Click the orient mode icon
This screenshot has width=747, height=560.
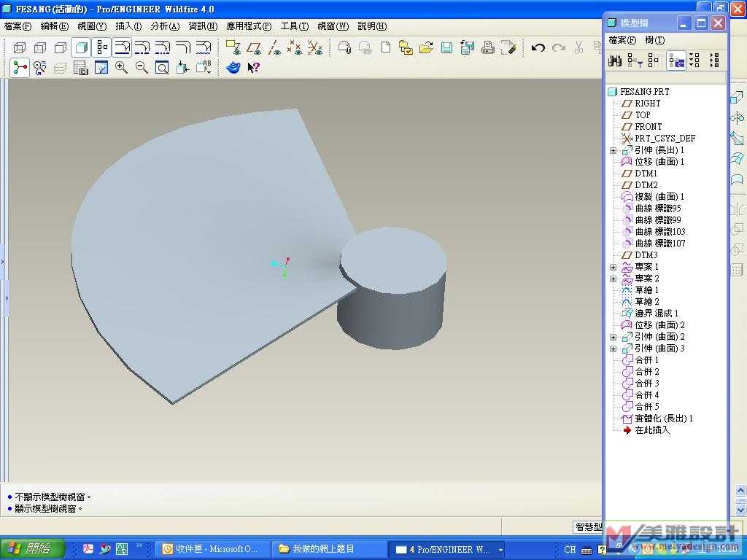tap(40, 68)
